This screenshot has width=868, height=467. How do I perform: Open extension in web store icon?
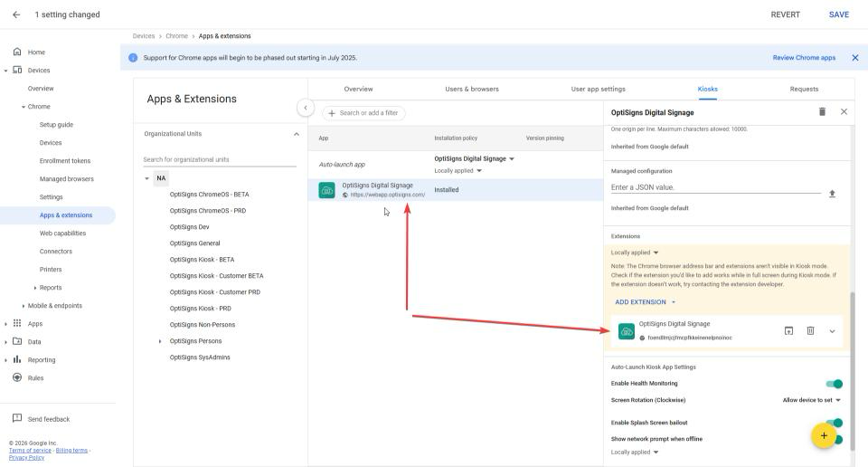pos(788,330)
